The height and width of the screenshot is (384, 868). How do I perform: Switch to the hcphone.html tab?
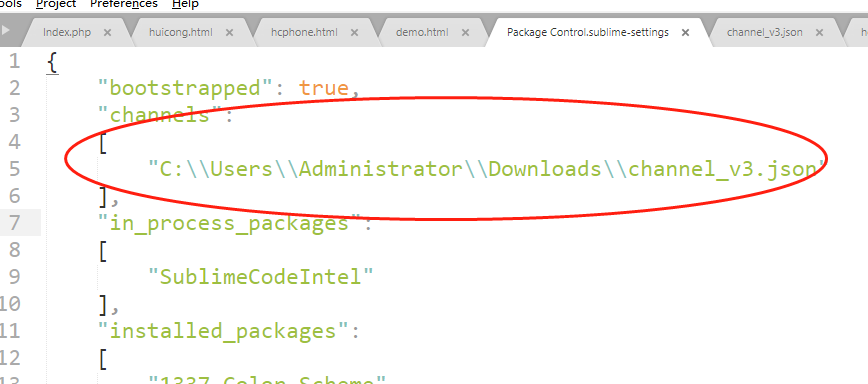[304, 33]
